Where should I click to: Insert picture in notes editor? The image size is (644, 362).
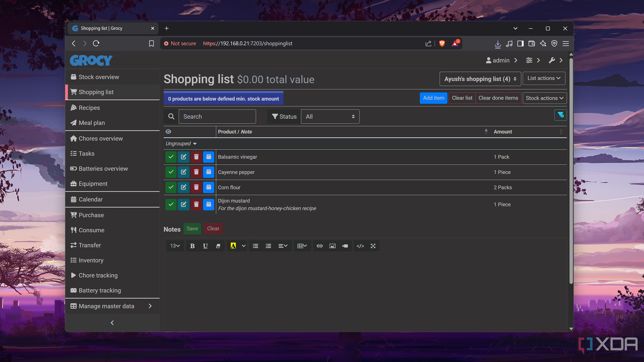(x=333, y=246)
